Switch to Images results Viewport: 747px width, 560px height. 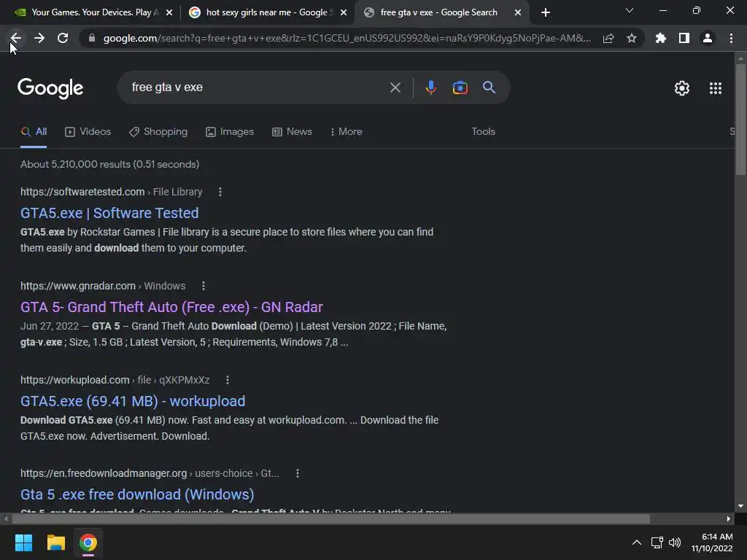(x=230, y=131)
